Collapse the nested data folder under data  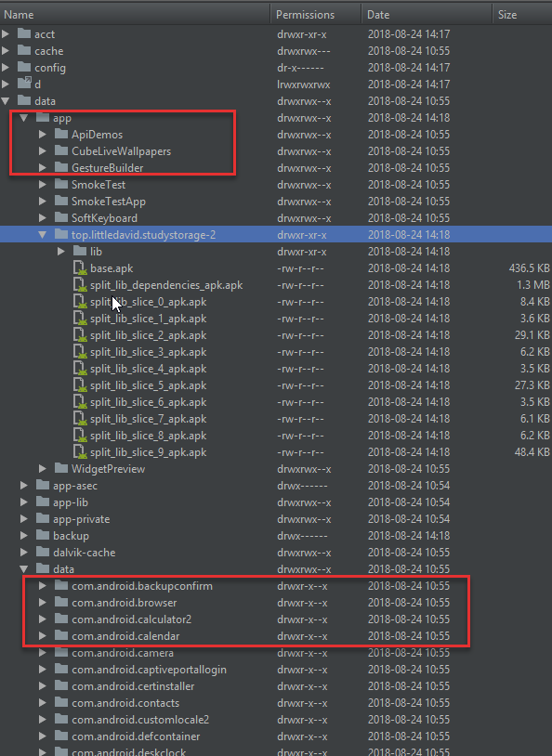tap(23, 569)
